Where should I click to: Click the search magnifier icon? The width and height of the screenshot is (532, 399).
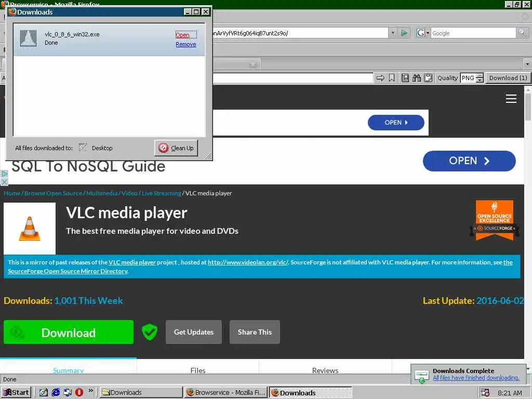click(522, 33)
